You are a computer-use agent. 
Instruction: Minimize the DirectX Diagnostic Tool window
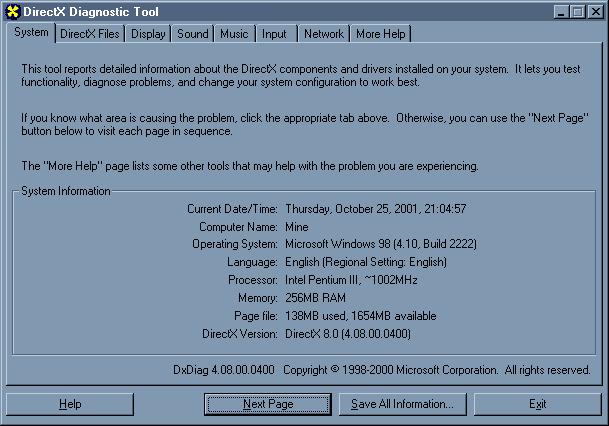tap(563, 11)
